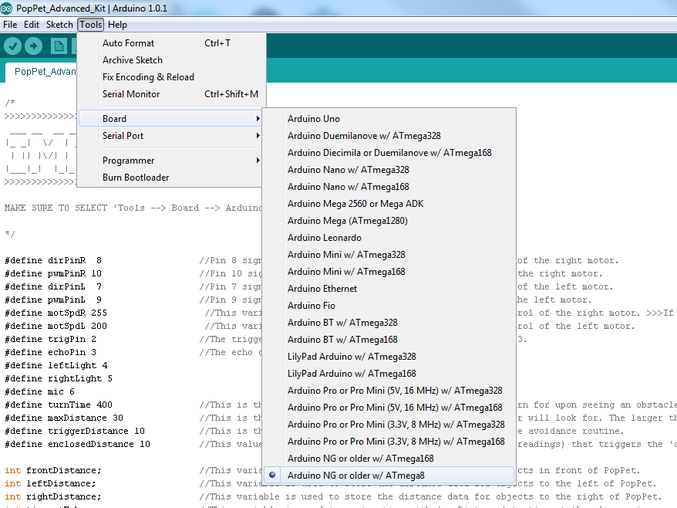Click the '#define pwmPinR 10' code line

click(x=53, y=274)
